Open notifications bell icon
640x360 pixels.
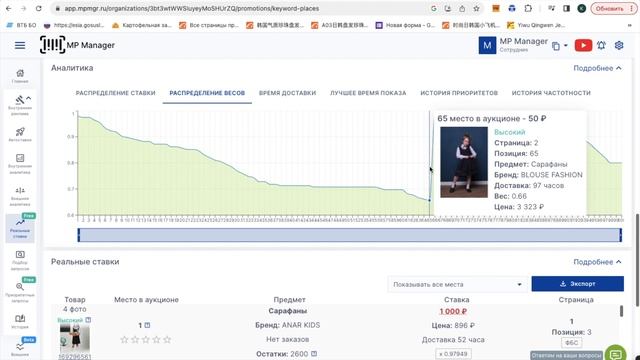point(601,45)
